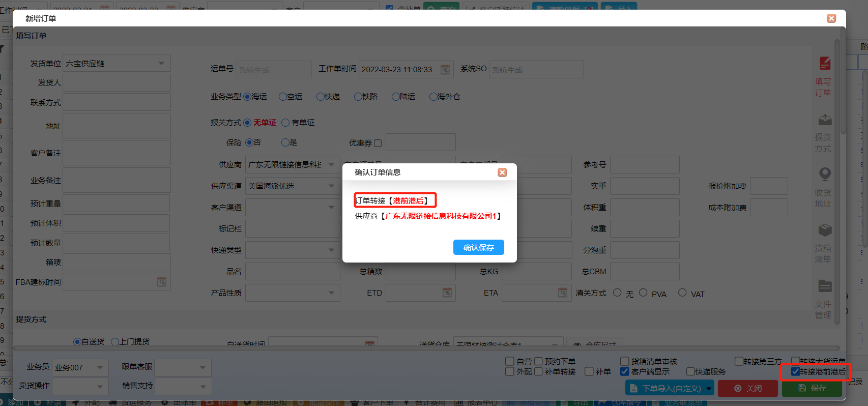The height and width of the screenshot is (406, 868).
Task: Expand the 客户渠道 dropdown
Action: click(x=331, y=207)
